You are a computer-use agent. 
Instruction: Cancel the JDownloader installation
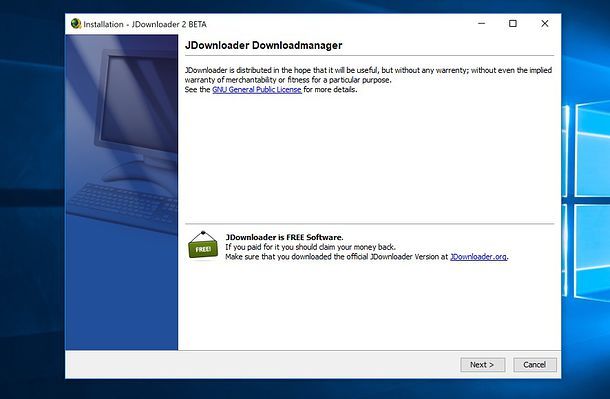point(535,365)
